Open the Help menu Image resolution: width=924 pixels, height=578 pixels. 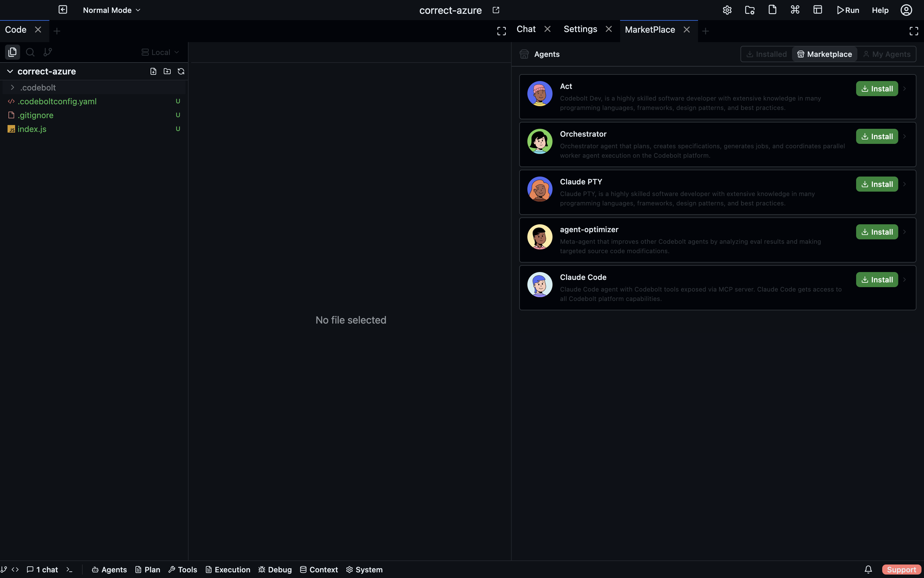(880, 10)
